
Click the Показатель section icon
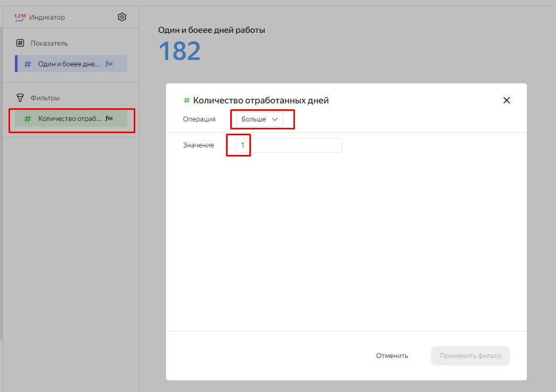point(20,43)
